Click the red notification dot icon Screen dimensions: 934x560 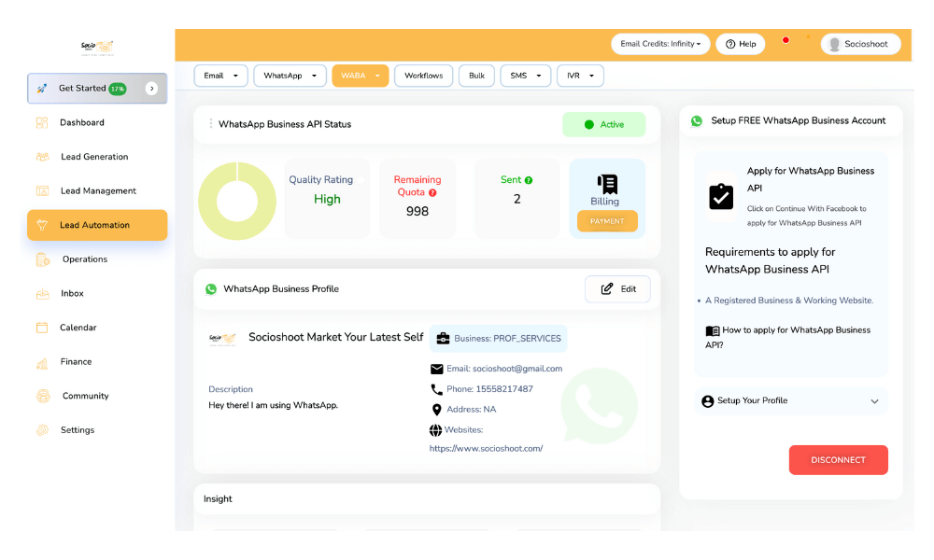(x=785, y=40)
